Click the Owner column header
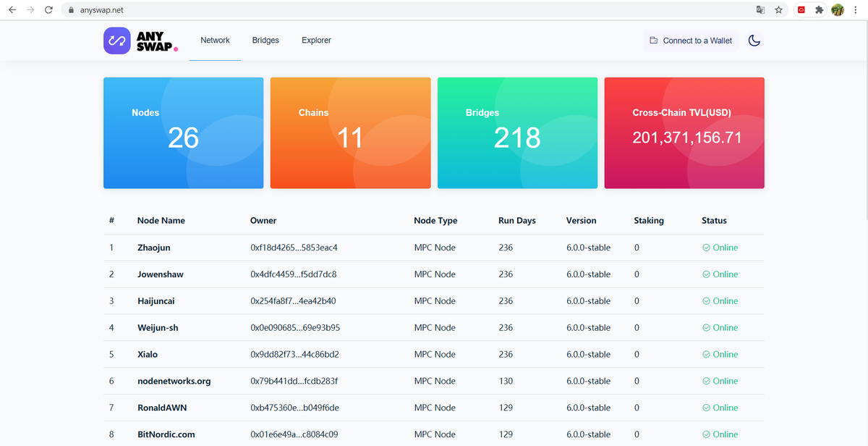The width and height of the screenshot is (868, 446). click(x=263, y=221)
